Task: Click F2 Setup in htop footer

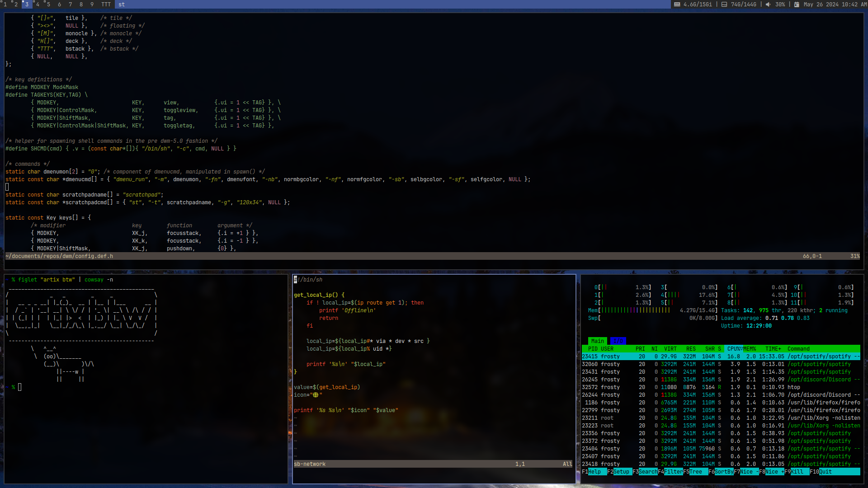Action: pyautogui.click(x=620, y=472)
